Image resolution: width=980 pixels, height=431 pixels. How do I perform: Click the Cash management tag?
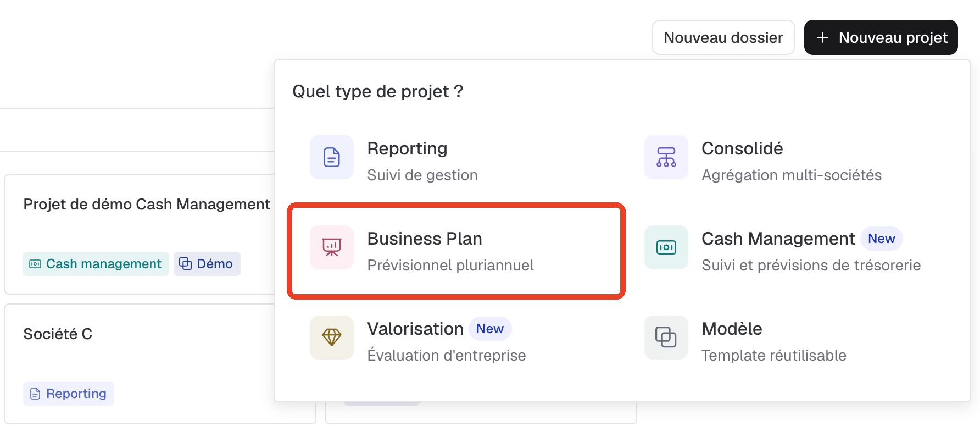click(96, 264)
